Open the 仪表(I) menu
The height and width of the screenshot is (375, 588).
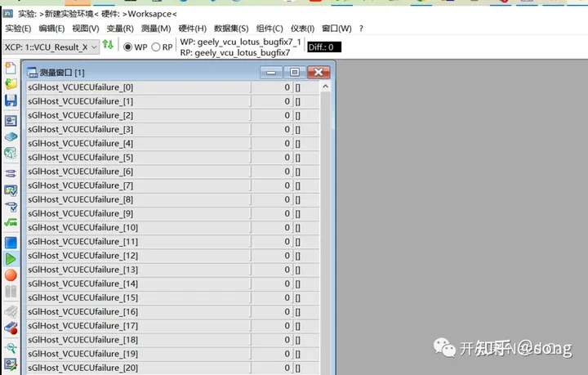tap(302, 29)
